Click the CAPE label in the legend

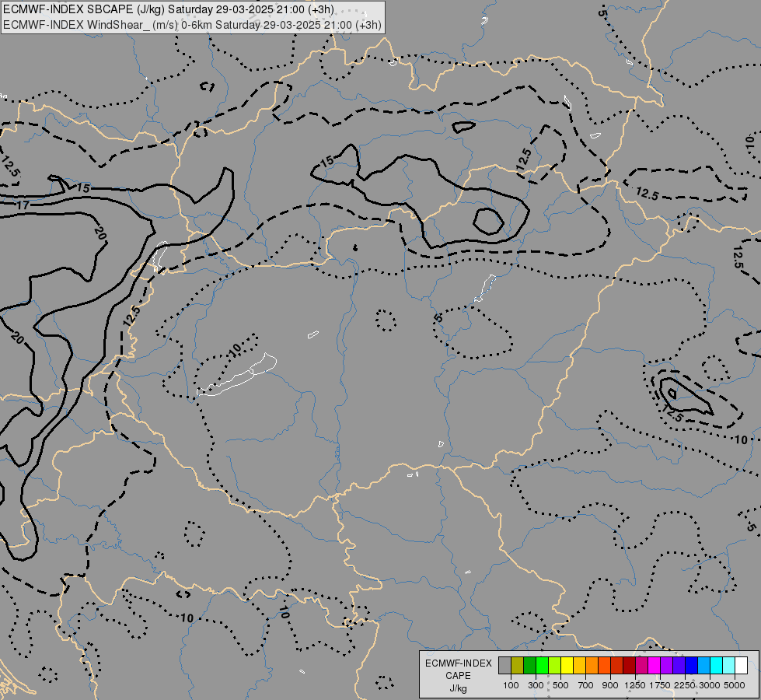458,676
